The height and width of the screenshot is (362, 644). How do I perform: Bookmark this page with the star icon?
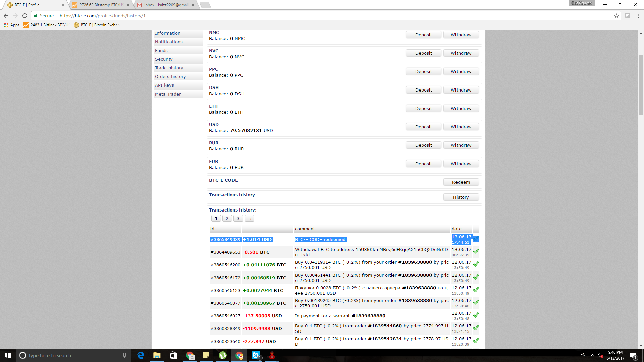click(x=616, y=16)
